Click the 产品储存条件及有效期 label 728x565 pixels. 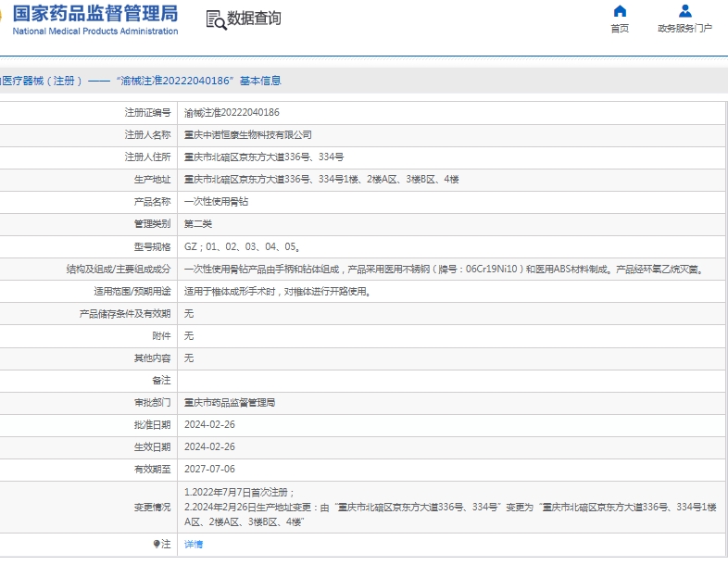pyautogui.click(x=125, y=314)
